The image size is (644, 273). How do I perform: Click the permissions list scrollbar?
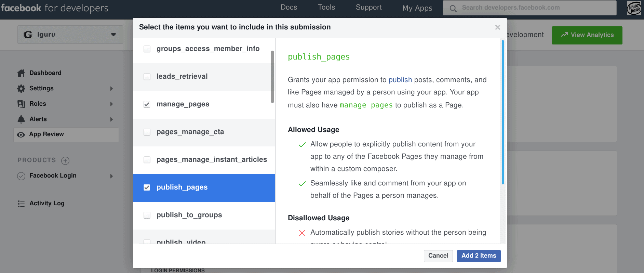click(272, 77)
